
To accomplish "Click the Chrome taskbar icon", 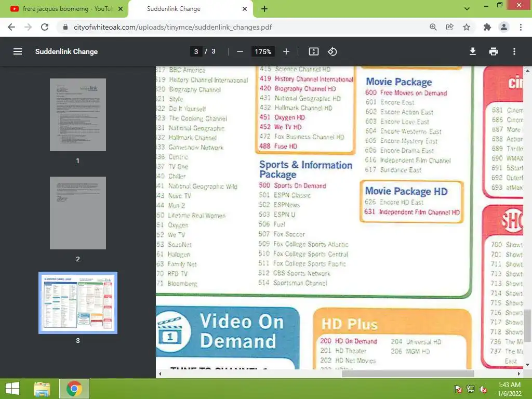I will [x=74, y=389].
